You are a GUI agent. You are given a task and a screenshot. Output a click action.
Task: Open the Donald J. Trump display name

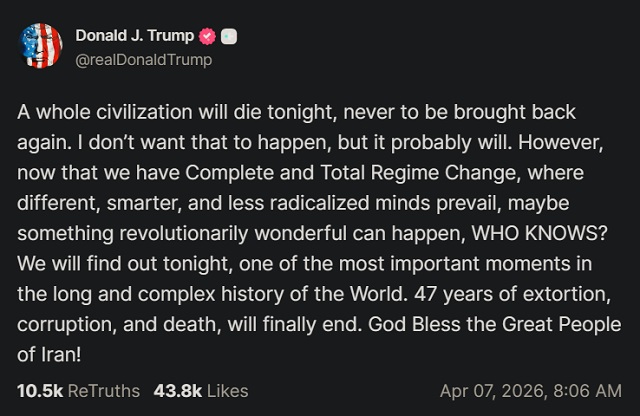pos(136,37)
